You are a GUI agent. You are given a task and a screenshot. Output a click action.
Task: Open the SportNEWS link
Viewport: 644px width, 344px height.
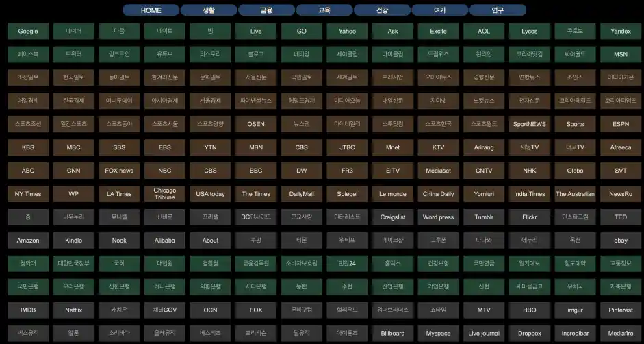(530, 124)
